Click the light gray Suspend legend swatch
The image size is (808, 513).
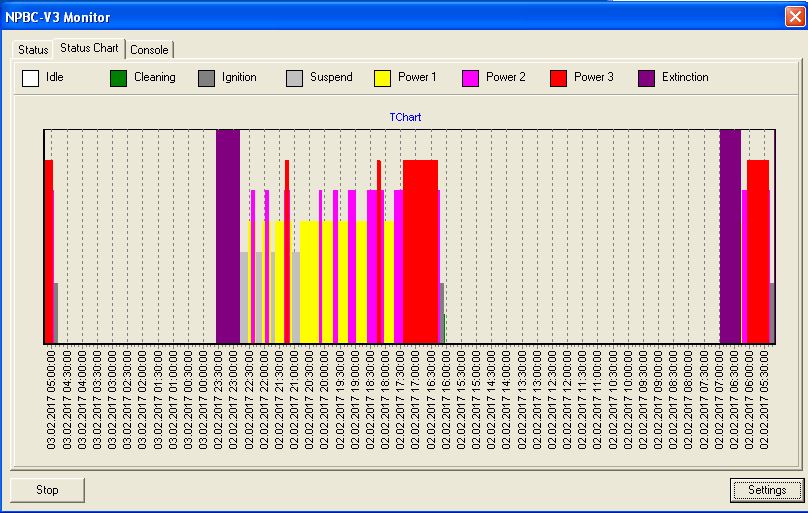click(294, 78)
